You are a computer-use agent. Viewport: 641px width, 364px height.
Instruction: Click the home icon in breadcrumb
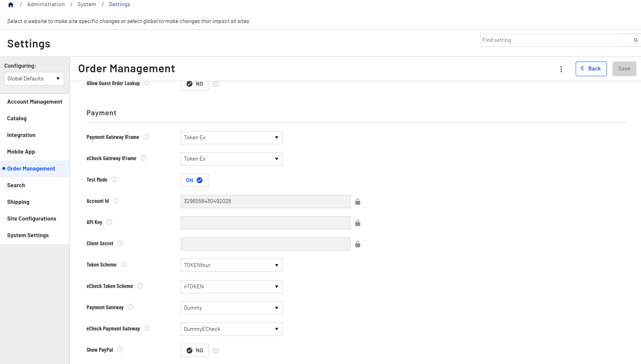click(11, 5)
